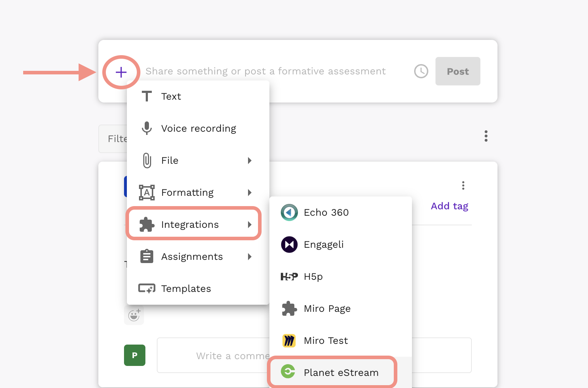Click the Miro Page puzzle icon
The image size is (588, 388).
(x=289, y=309)
